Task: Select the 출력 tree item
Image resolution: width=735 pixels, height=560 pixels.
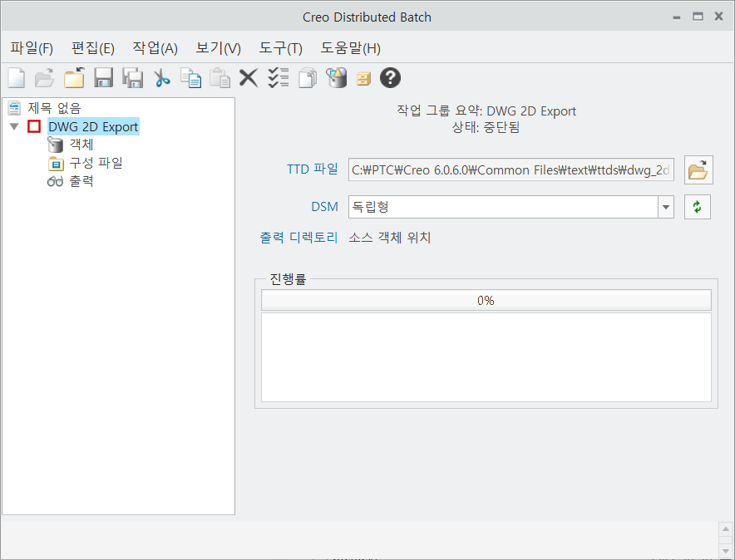Action: [x=81, y=181]
